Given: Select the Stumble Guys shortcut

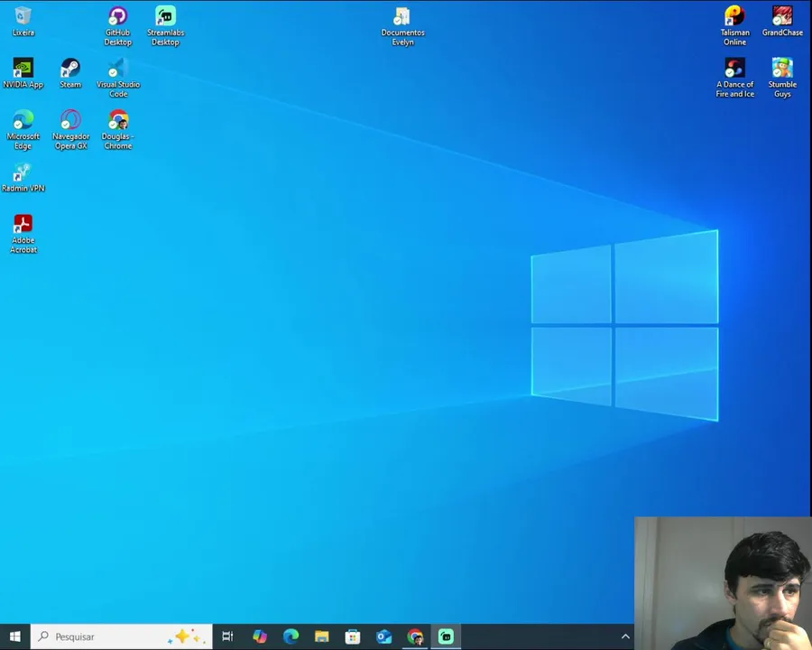Looking at the screenshot, I should tap(782, 78).
